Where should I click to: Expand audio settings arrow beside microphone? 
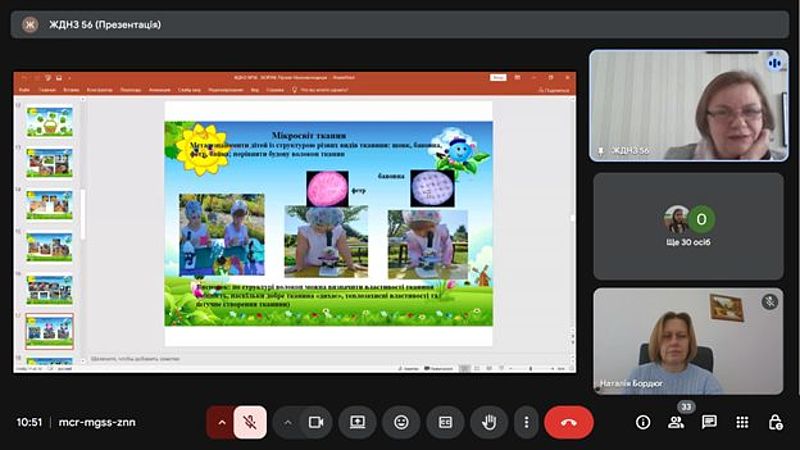pyautogui.click(x=221, y=422)
